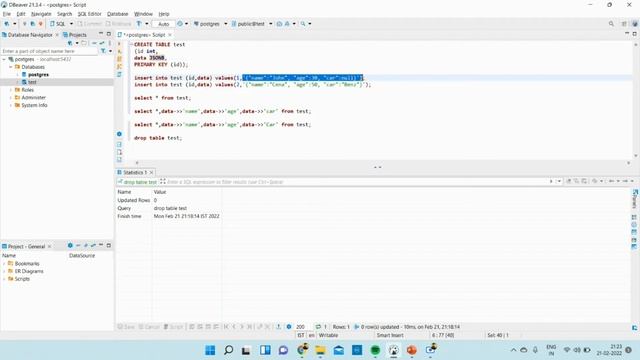This screenshot has height=360, width=640.
Task: Open the Windows Start menu
Action: [x=210, y=350]
